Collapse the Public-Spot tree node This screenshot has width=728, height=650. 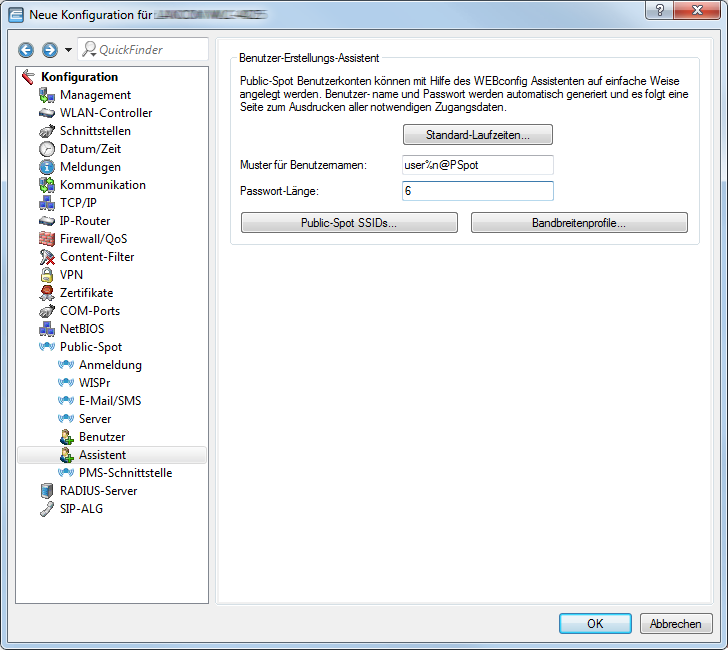pyautogui.click(x=47, y=347)
